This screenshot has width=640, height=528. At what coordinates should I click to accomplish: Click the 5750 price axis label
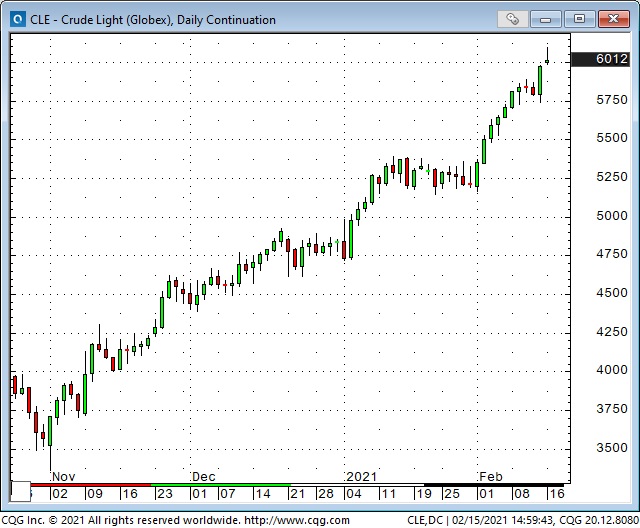(611, 100)
